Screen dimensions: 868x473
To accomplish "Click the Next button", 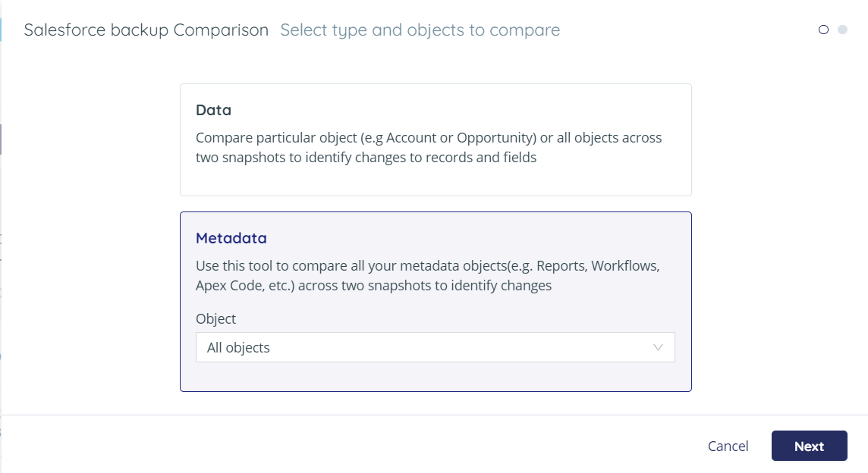I will click(x=809, y=446).
